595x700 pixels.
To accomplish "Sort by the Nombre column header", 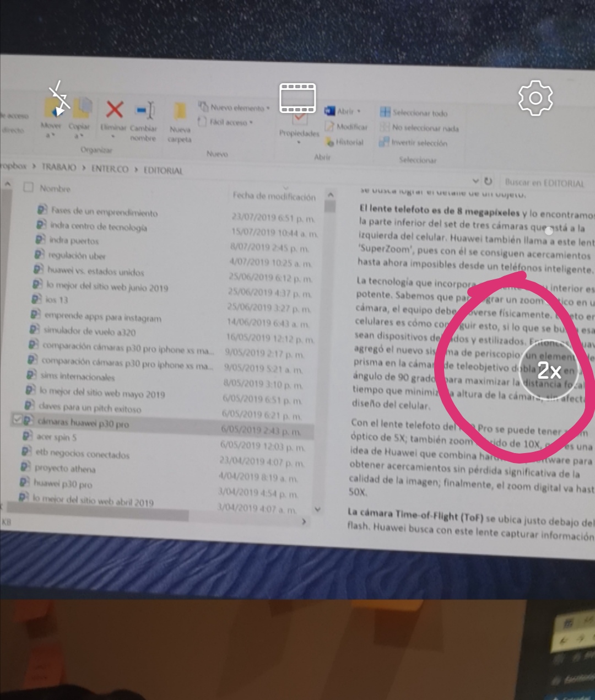I will 55,189.
